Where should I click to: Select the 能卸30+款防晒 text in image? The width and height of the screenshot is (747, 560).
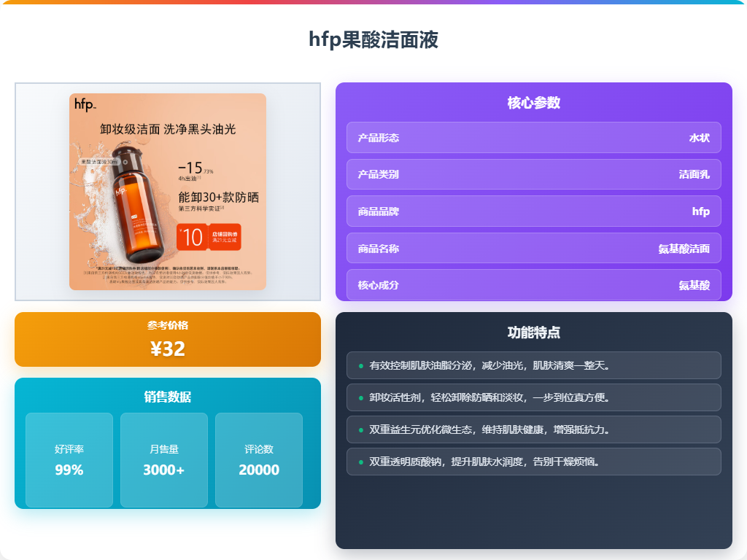click(x=219, y=197)
